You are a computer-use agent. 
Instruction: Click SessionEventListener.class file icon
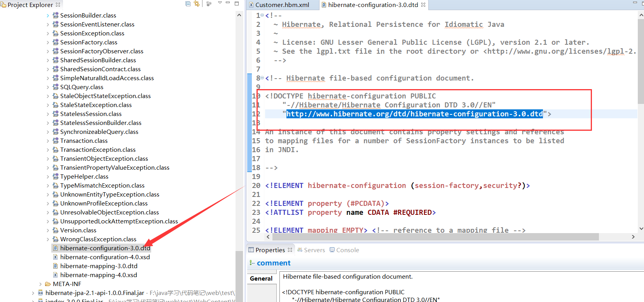click(x=56, y=24)
